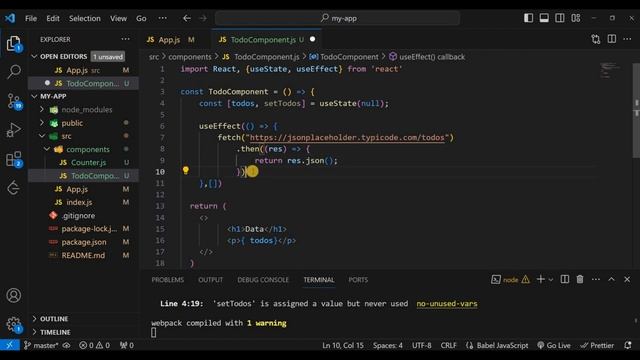Screen dimensions: 640x360
Task: Kill terminal with trash icon
Action: [x=580, y=279]
